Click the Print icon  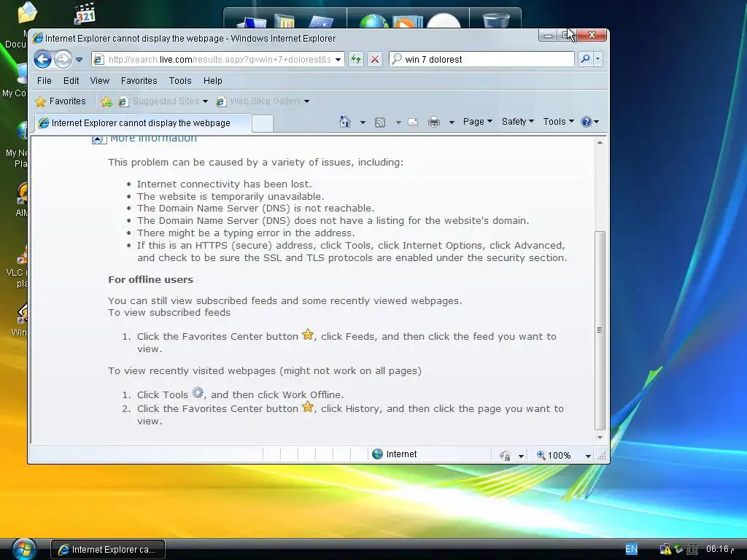pyautogui.click(x=434, y=122)
